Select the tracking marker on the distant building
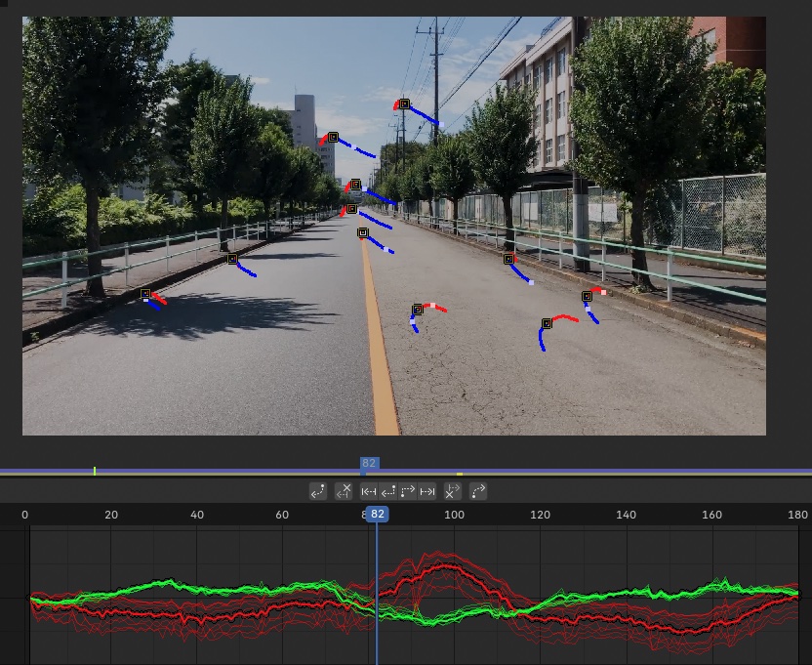This screenshot has width=812, height=665. coord(333,138)
